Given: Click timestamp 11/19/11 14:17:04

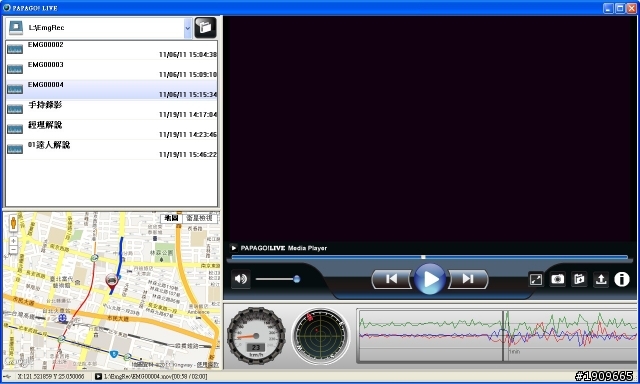Looking at the screenshot, I should pyautogui.click(x=188, y=115).
